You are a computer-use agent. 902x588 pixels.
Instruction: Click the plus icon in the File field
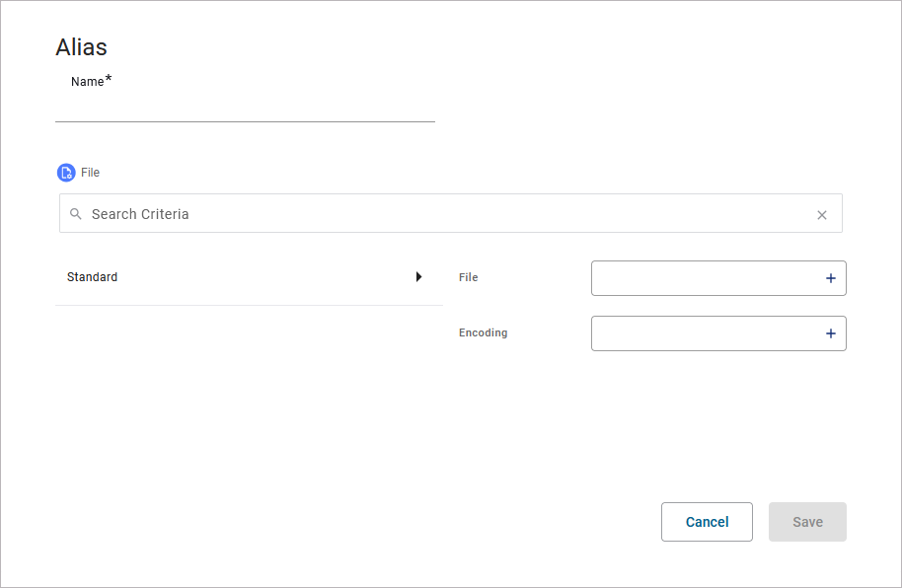pyautogui.click(x=831, y=279)
